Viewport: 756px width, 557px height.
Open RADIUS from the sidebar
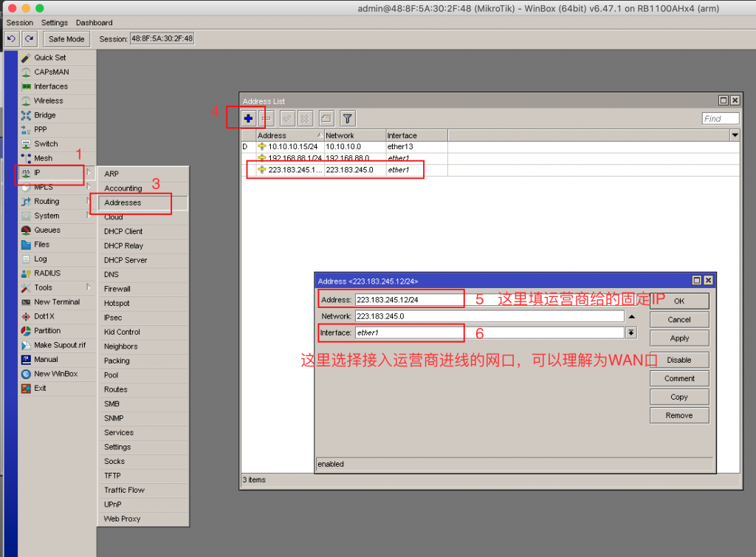tap(57, 273)
